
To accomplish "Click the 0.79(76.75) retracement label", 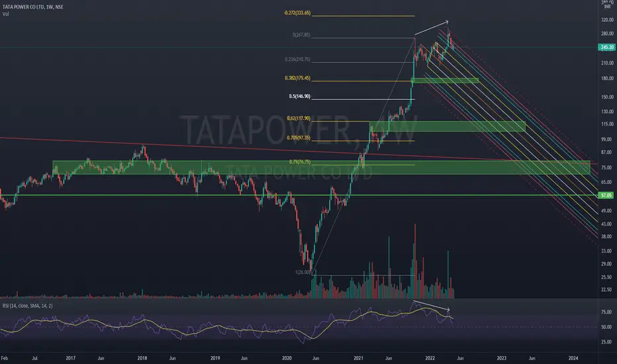I will pyautogui.click(x=300, y=162).
